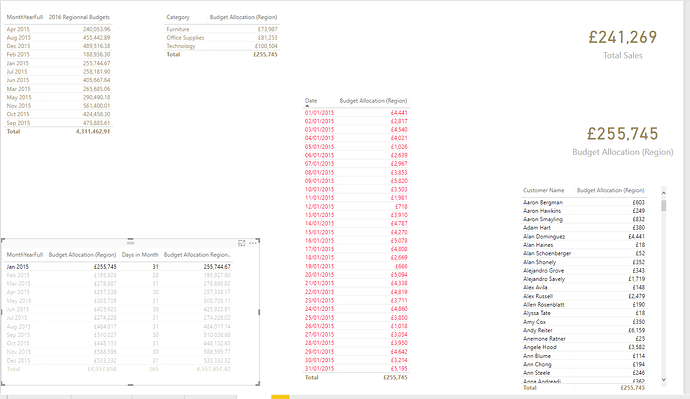The image size is (690, 399).
Task: Click the scroll down arrow of customer table
Action: pos(664,380)
